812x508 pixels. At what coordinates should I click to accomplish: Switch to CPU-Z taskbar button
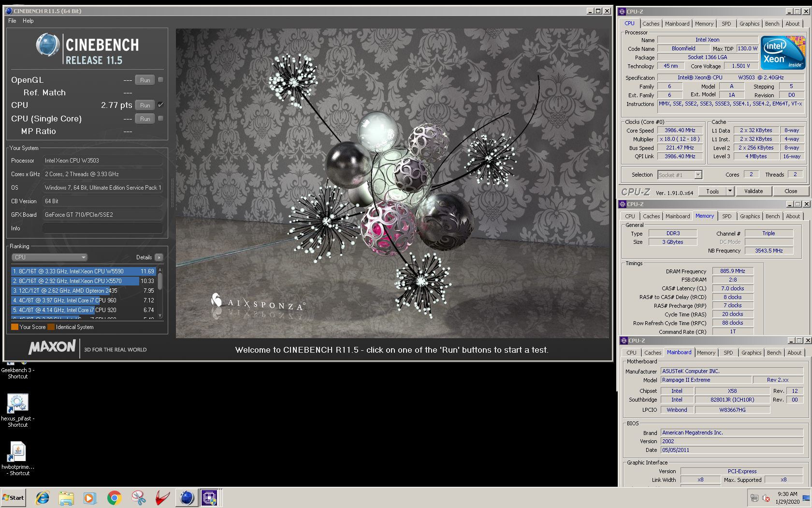pos(210,497)
